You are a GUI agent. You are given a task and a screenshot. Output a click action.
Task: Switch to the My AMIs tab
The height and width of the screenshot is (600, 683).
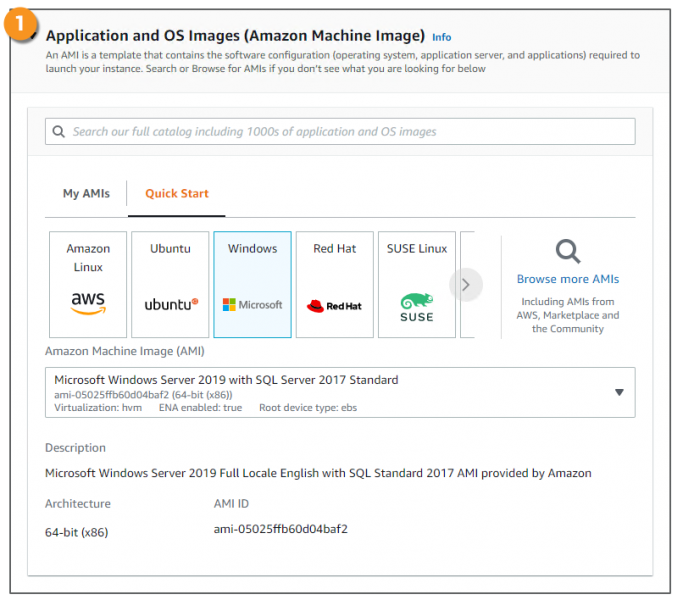coord(86,193)
